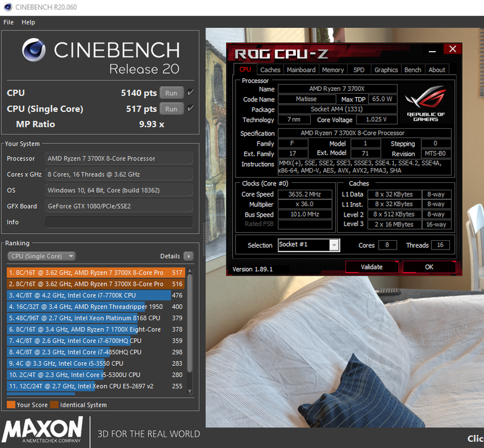Viewport: 484px width, 448px height.
Task: Close the ROG CPU-Z window
Action: point(452,49)
